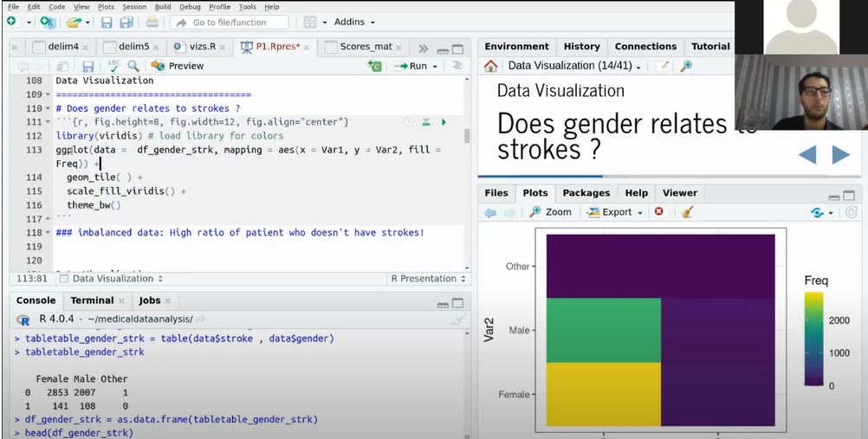Open the Run options dropdown arrow

[435, 67]
